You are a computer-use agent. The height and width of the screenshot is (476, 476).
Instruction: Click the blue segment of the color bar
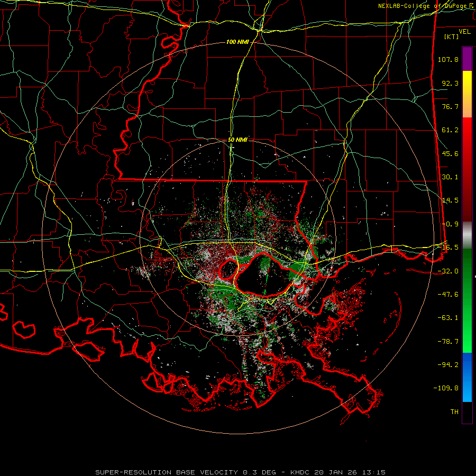pos(467,377)
